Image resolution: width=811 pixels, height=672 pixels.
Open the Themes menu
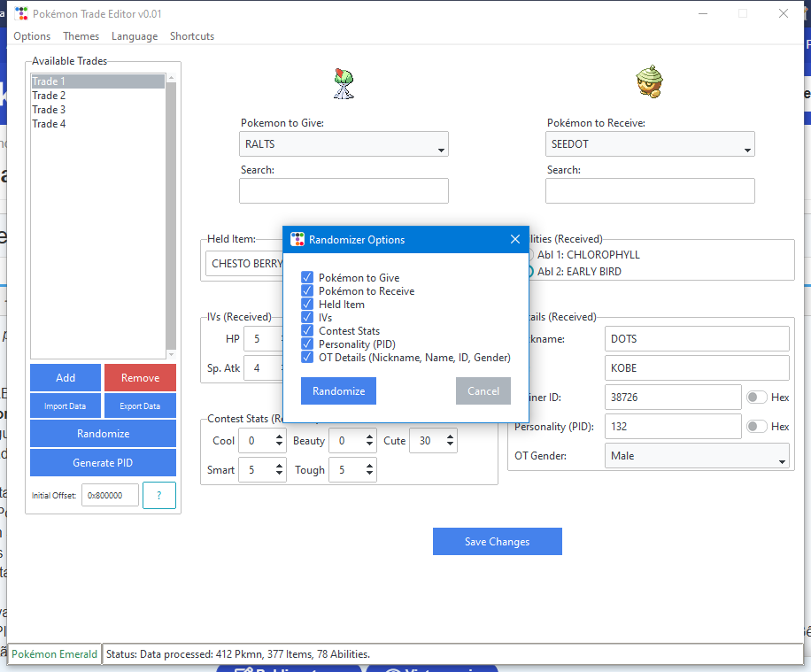tap(81, 36)
